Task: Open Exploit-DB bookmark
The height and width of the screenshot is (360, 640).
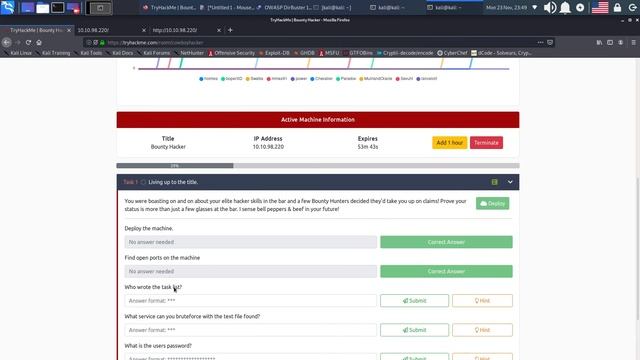Action: click(x=274, y=53)
